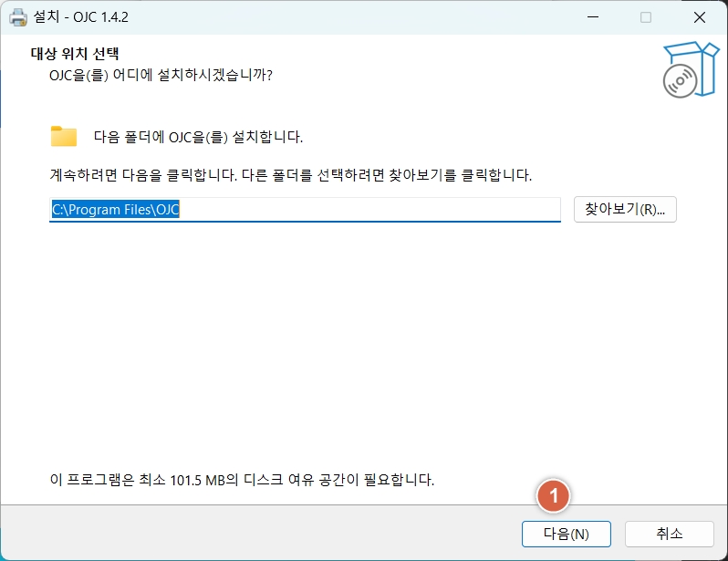Click the 계속하려면 다음을 클릭합니다 instruction text
This screenshot has height=561, width=728.
pyautogui.click(x=290, y=173)
